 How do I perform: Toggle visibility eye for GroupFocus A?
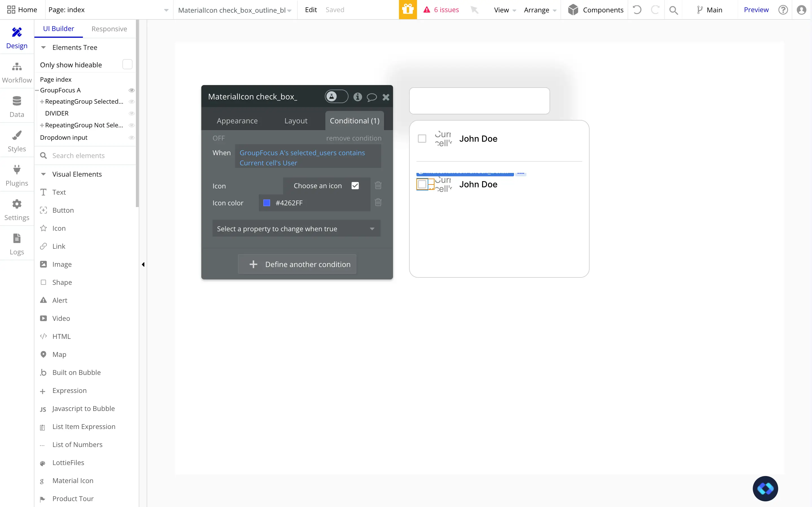pos(132,90)
